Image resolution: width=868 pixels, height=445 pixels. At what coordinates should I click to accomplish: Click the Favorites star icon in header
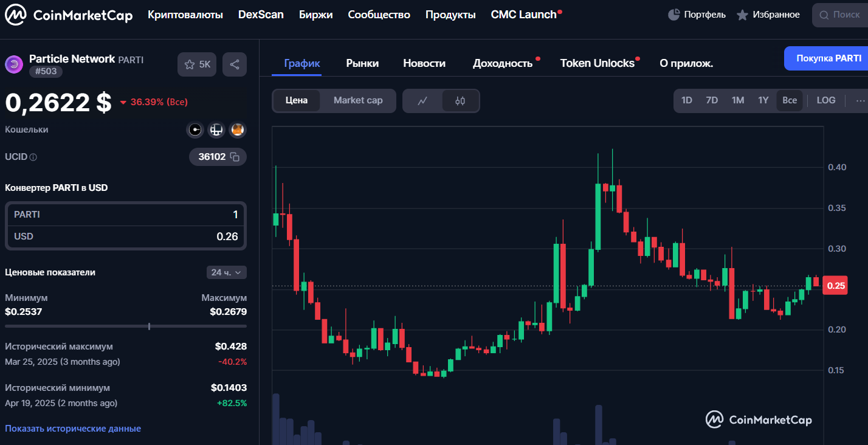(x=742, y=15)
